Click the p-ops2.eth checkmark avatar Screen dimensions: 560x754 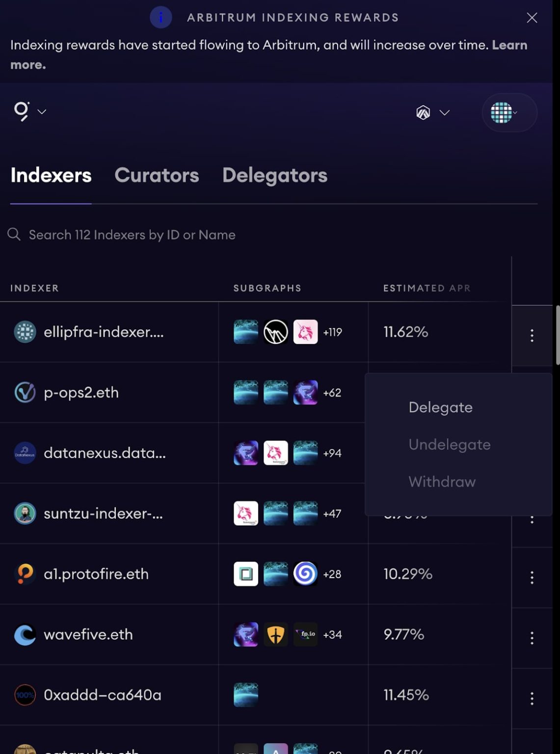coord(25,393)
